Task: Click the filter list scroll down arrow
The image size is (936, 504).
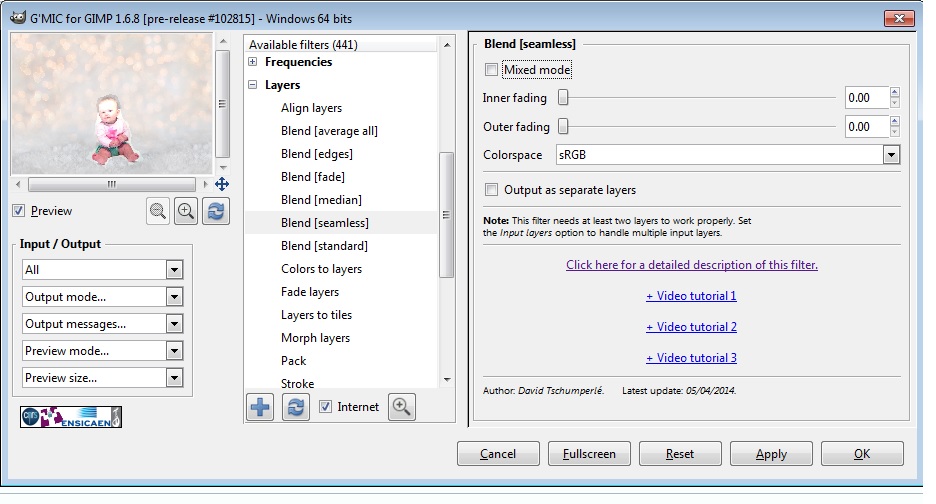Action: pos(447,380)
